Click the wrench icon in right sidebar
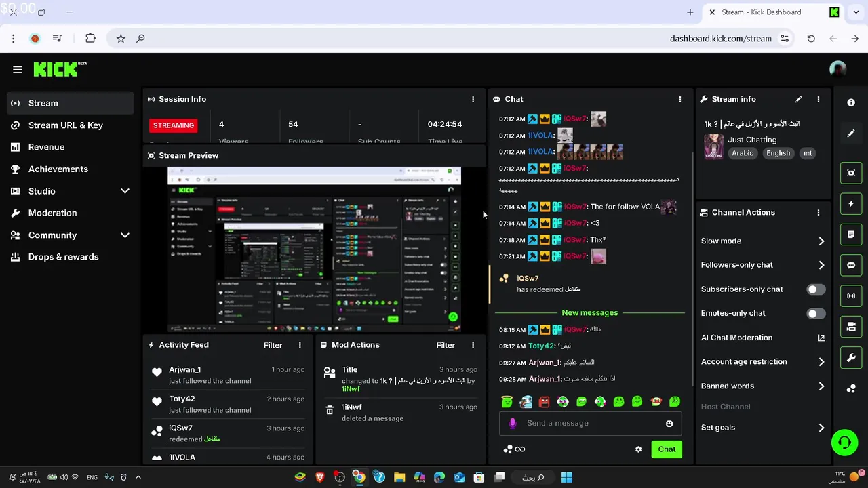This screenshot has width=868, height=488. [x=851, y=357]
